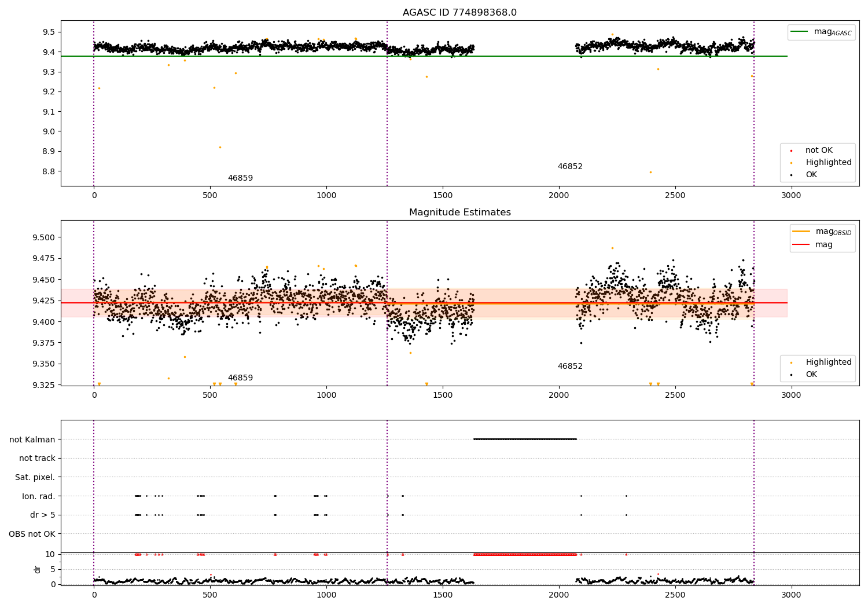Click the "Sat. pixel." row label
This screenshot has width=868, height=608.
click(x=35, y=478)
